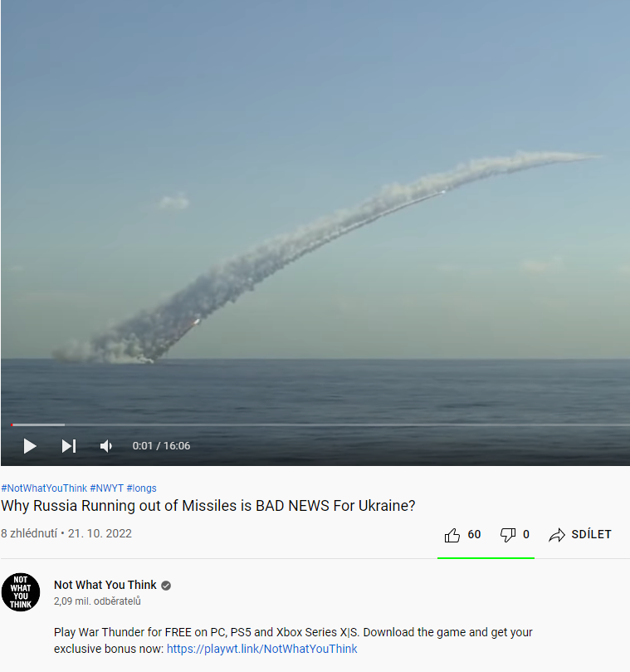Skip to next video with the next icon

pos(69,446)
